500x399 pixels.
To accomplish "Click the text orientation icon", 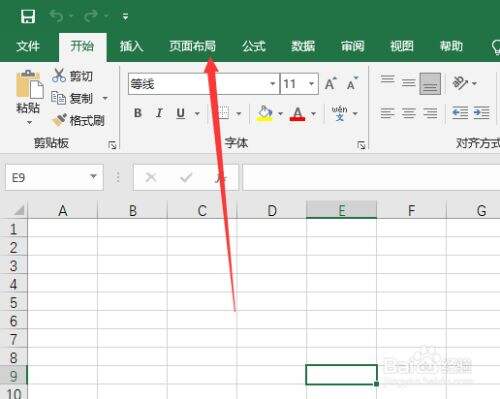I will click(460, 83).
